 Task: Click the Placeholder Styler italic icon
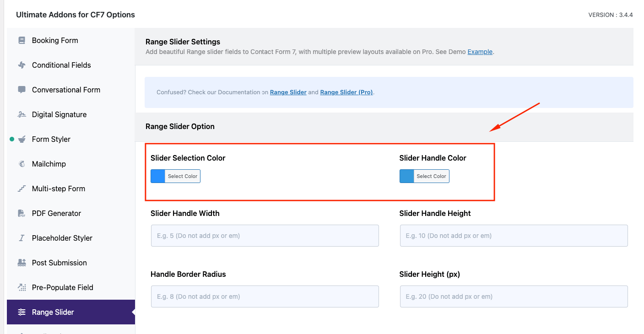click(x=22, y=238)
